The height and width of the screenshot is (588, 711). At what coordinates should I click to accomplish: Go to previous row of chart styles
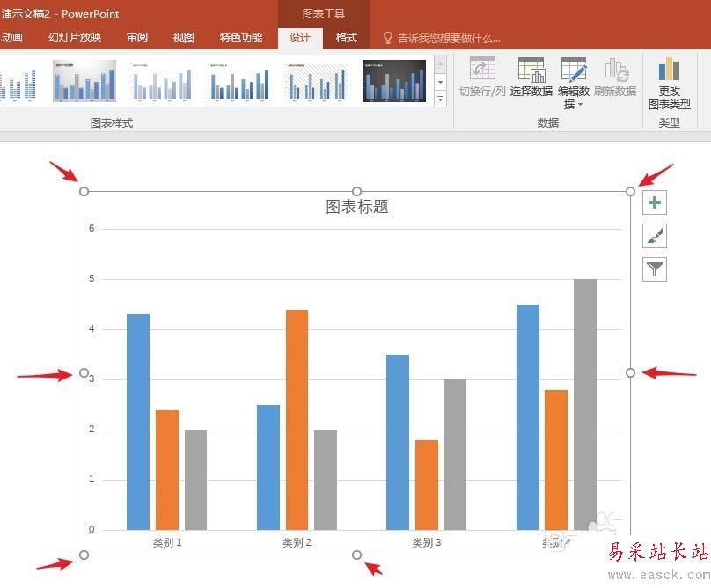(x=440, y=65)
